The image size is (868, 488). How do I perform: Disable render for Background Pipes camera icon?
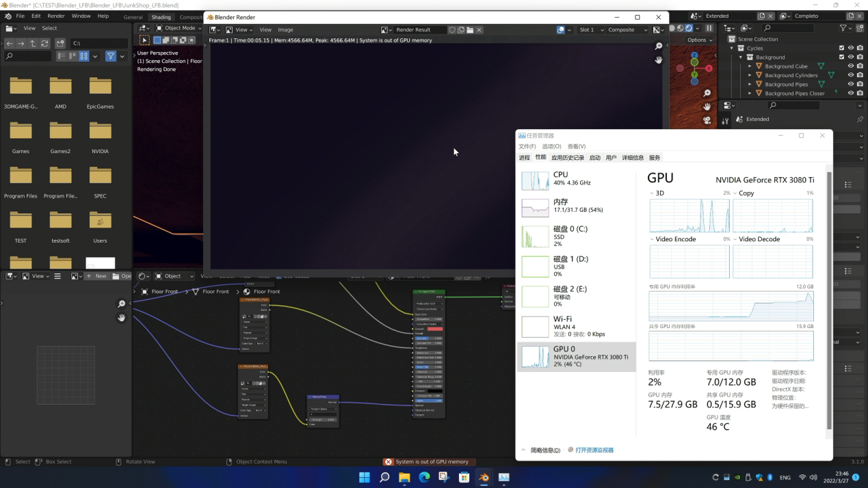(860, 84)
